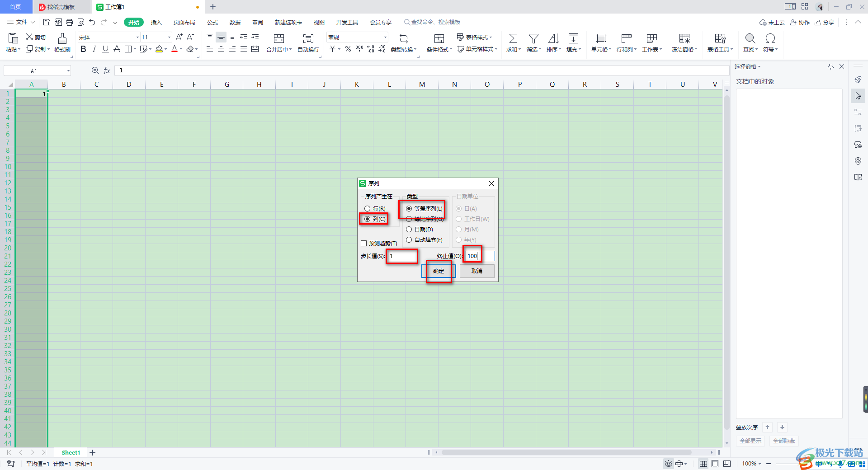The image size is (868, 470).
Task: Select Columns (列) radio option
Action: coord(375,219)
